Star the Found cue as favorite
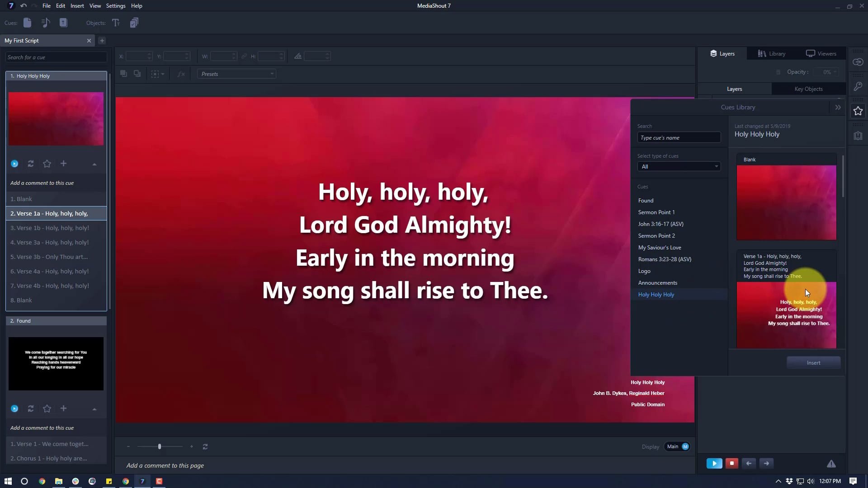The width and height of the screenshot is (868, 488). pos(47,408)
